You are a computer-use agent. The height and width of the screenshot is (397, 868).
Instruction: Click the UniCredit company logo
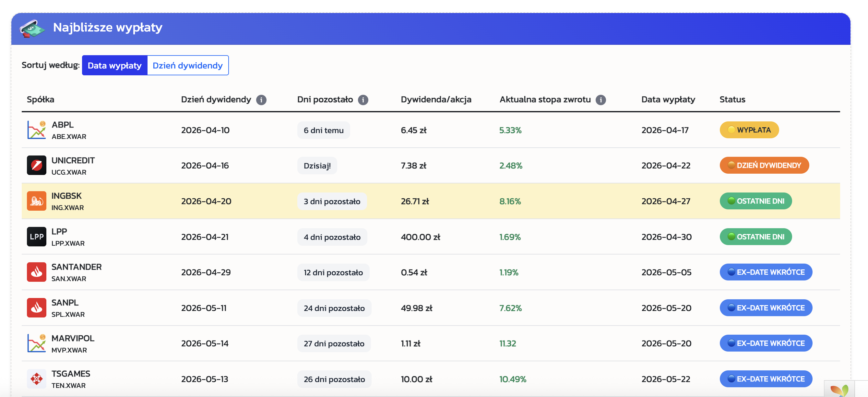[x=36, y=165]
